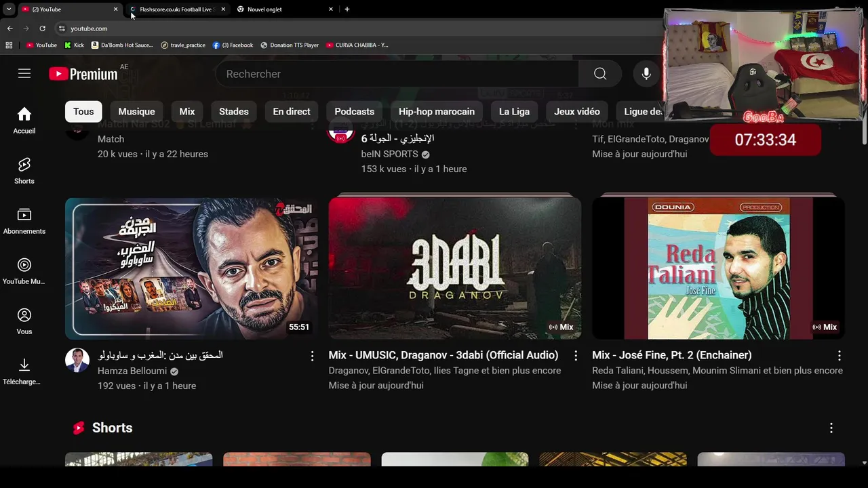Click the Rechercher search field
This screenshot has height=488, width=868.
(x=397, y=74)
